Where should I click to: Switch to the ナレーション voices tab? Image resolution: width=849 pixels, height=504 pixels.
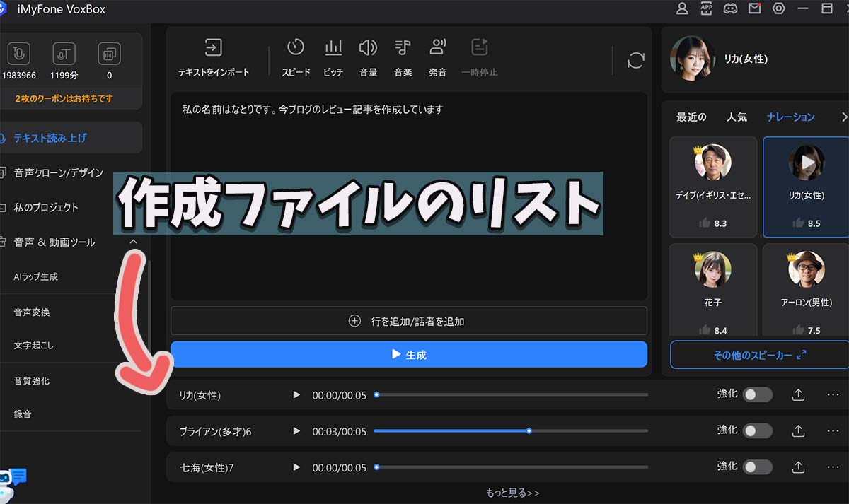point(791,117)
